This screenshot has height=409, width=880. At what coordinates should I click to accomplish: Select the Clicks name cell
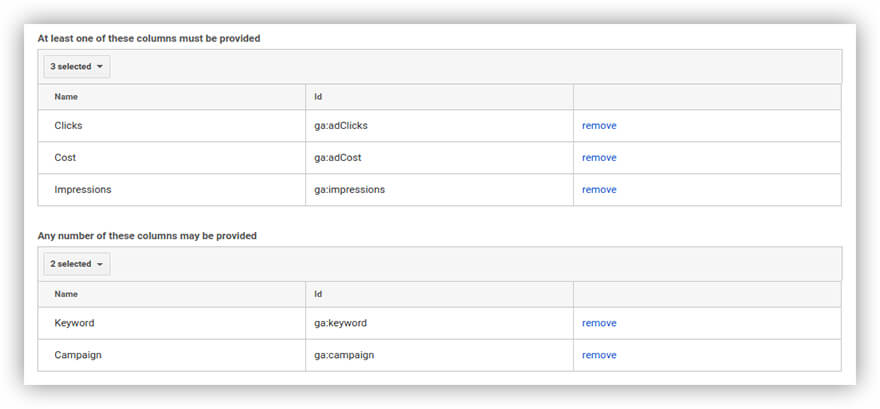click(69, 126)
